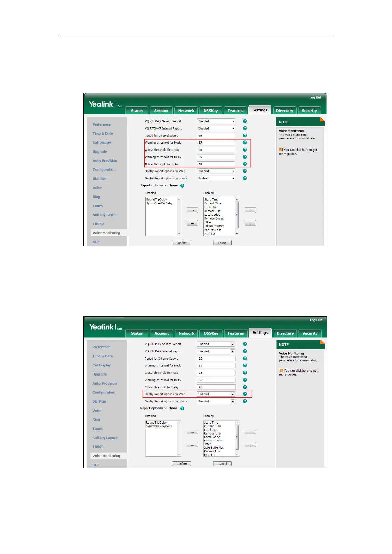The image size is (392, 554).
Task: Open TR069 sidebar item in upper screenshot
Action: [x=98, y=224]
